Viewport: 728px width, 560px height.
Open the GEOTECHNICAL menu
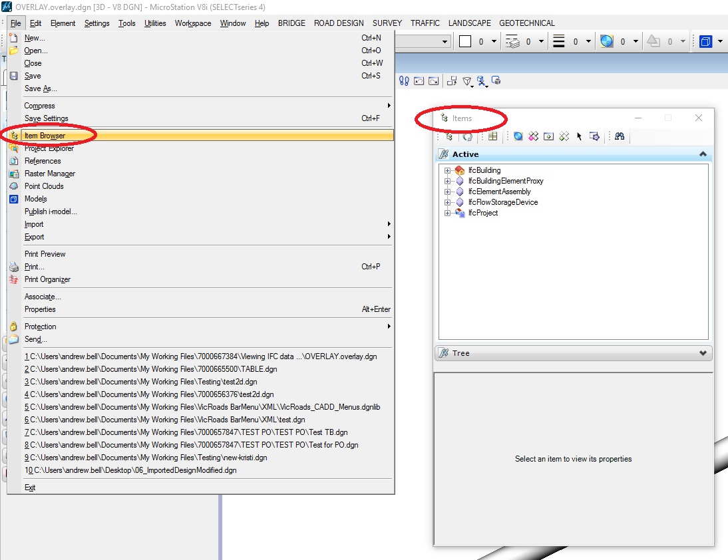pyautogui.click(x=527, y=23)
